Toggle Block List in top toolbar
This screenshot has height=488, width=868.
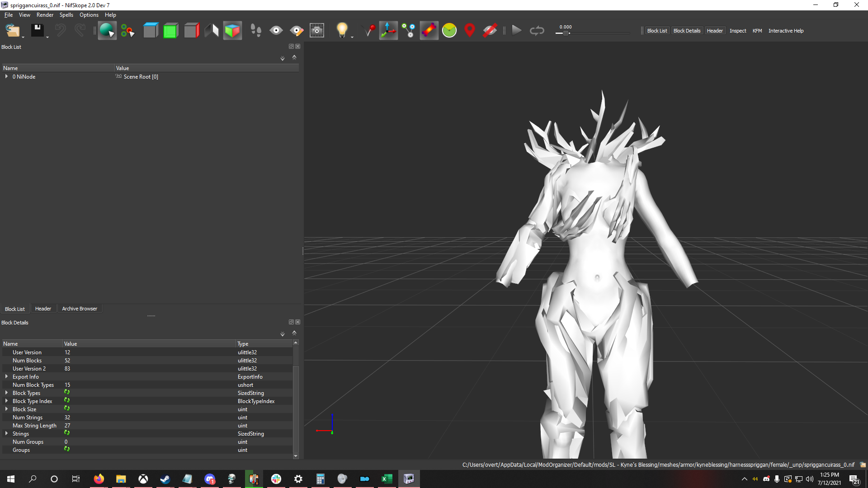[x=657, y=31]
